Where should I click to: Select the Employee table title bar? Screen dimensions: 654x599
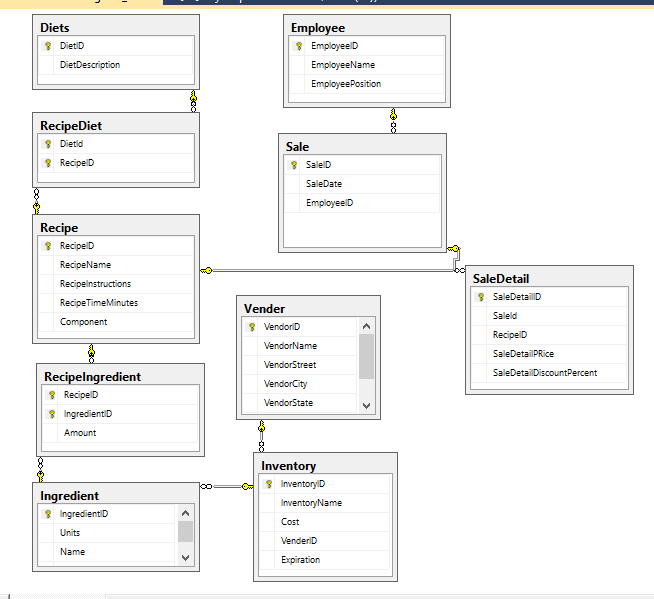(x=367, y=28)
